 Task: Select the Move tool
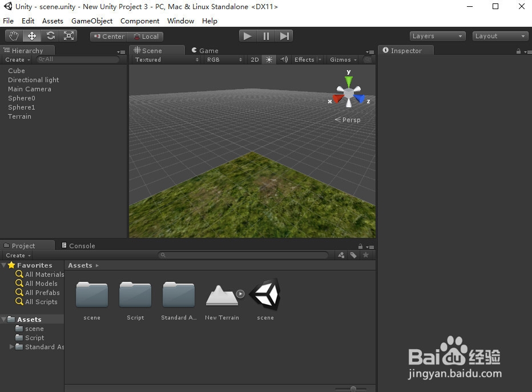(32, 36)
